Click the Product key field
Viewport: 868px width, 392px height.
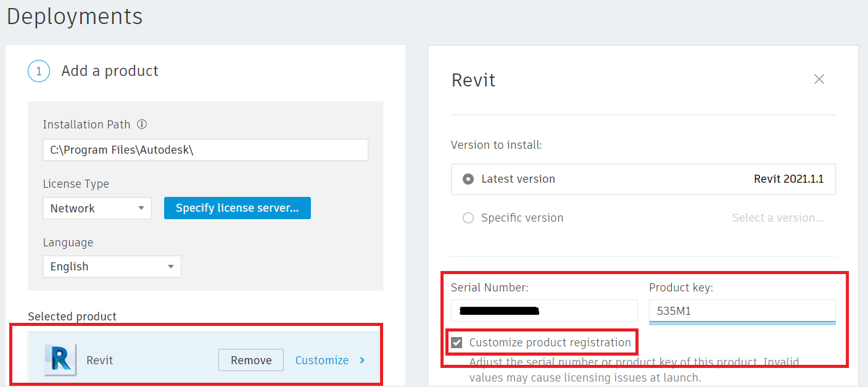tap(742, 311)
